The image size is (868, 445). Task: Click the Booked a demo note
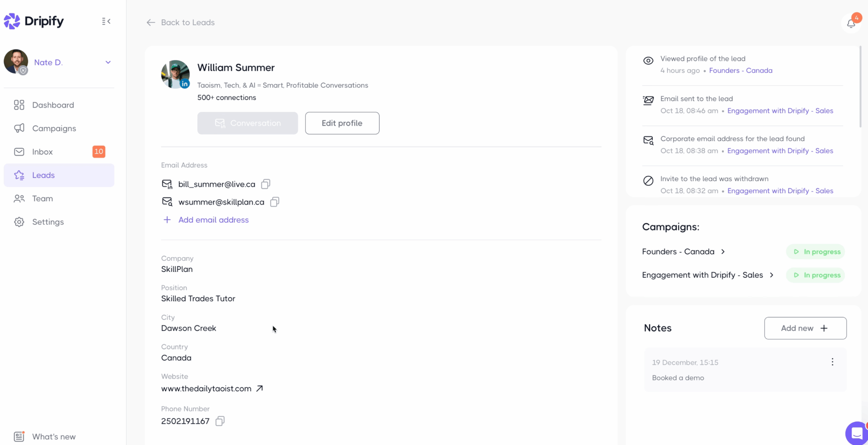[x=745, y=370]
